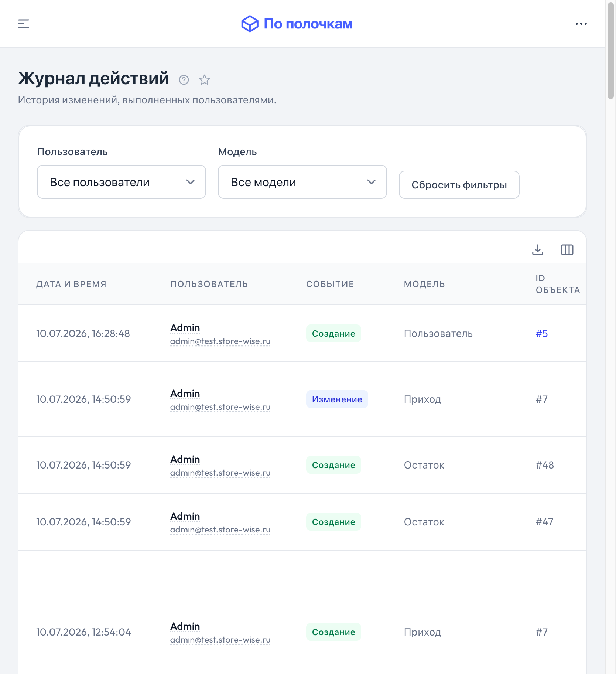Viewport: 616px width, 674px height.
Task: Click the По полочкам cube logo
Action: tap(250, 24)
